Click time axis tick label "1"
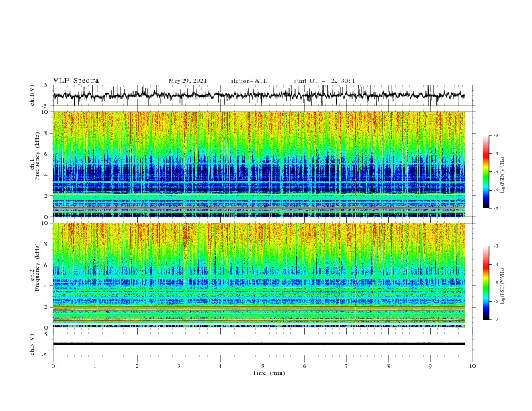532x411 pixels. [95, 366]
